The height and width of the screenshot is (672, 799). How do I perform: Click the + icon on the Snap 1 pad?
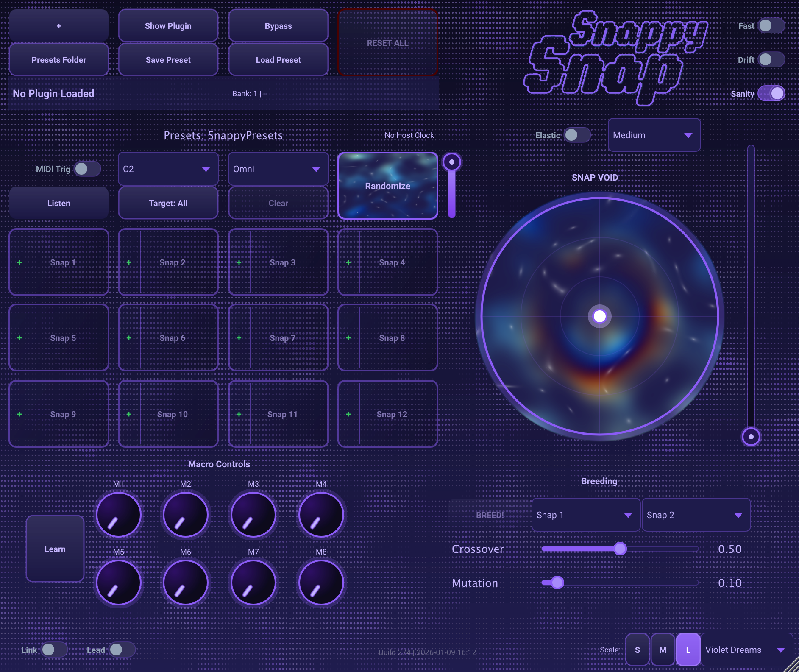click(19, 262)
